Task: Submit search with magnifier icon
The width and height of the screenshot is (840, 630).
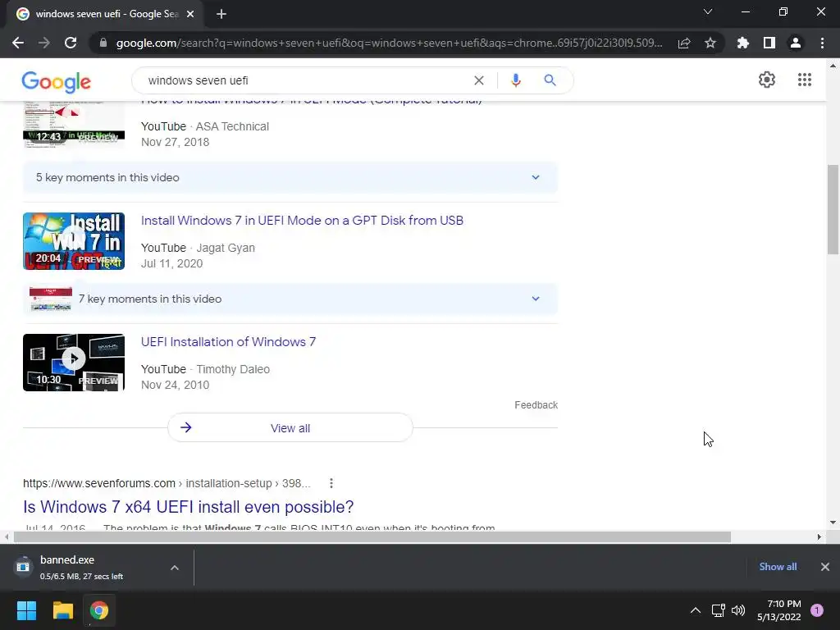Action: [550, 80]
